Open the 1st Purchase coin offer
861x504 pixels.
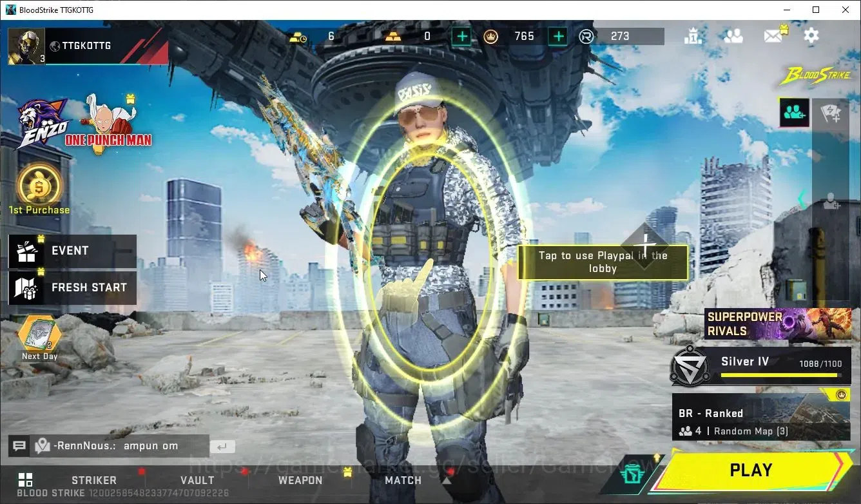[39, 190]
